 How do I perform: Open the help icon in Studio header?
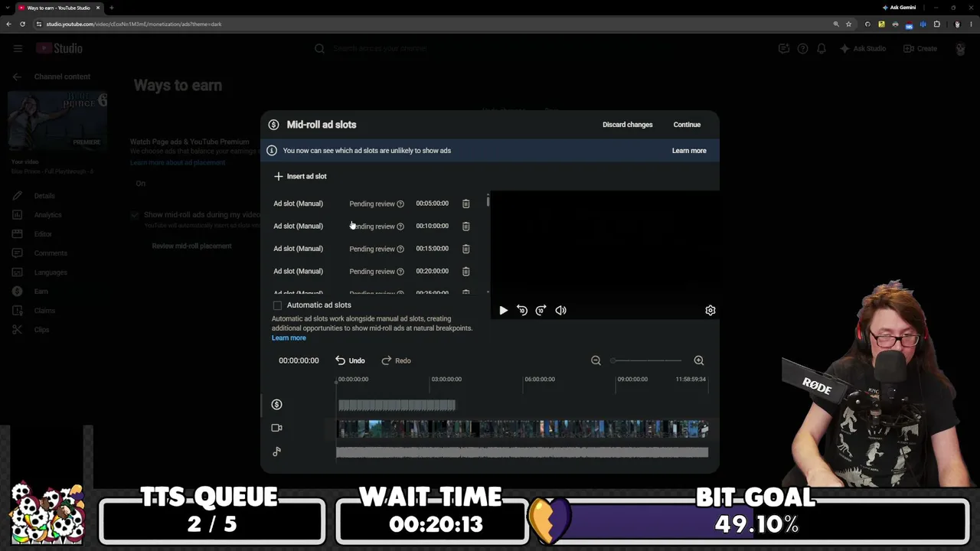tap(802, 48)
